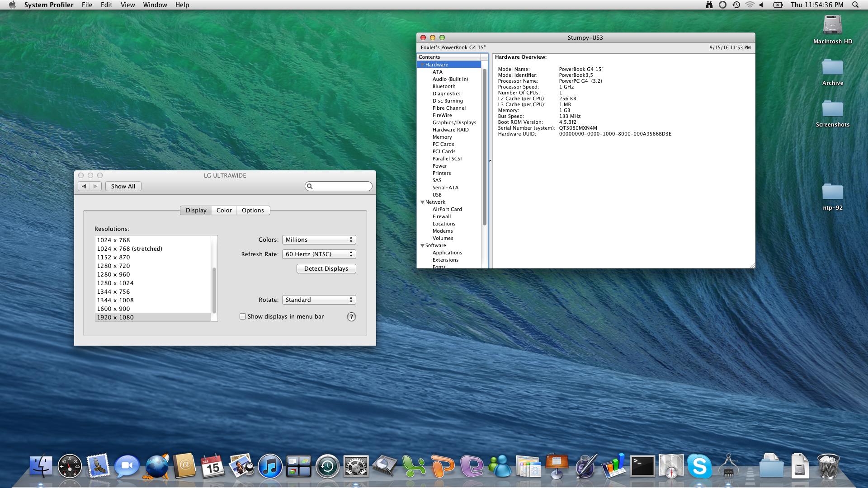The width and height of the screenshot is (868, 488).
Task: Select Graphics/Displays in Contents list
Action: tap(454, 122)
